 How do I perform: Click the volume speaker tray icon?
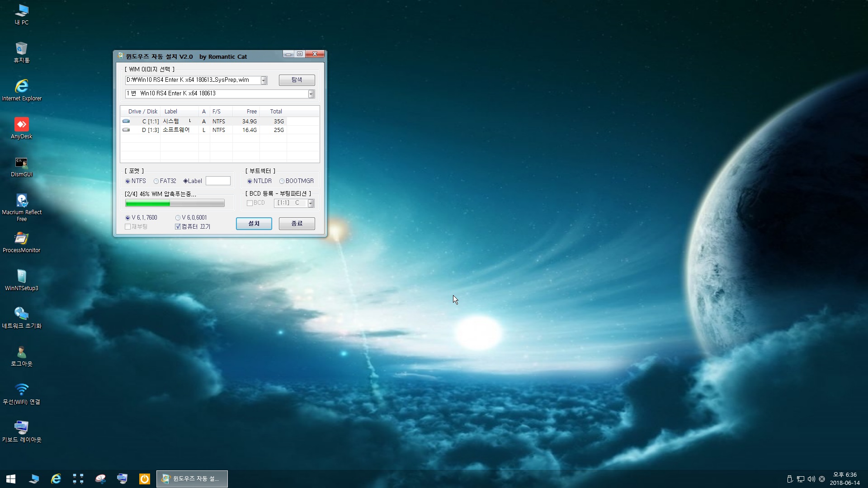pyautogui.click(x=811, y=479)
